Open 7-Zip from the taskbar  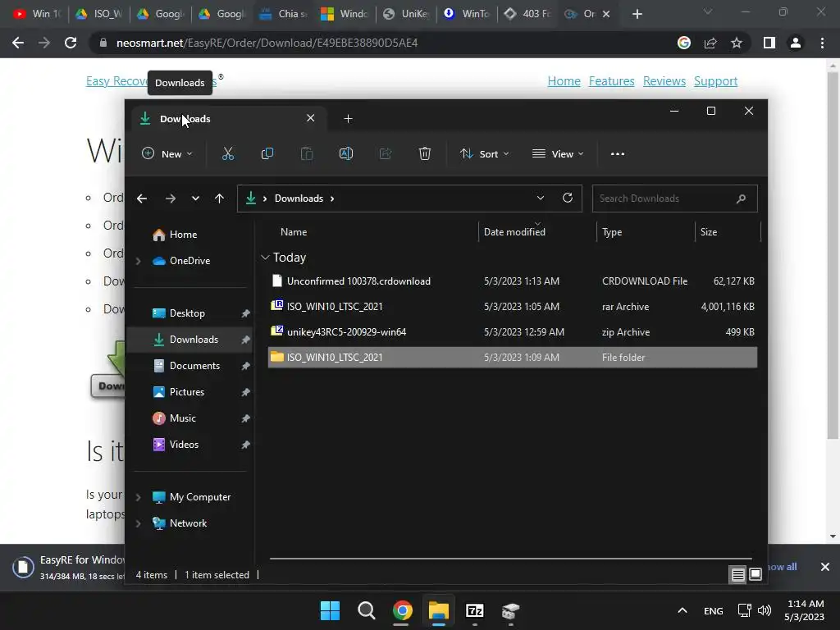(x=475, y=610)
